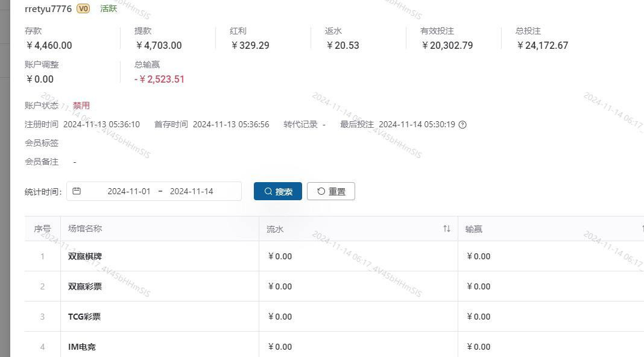Select the TCG彩票 table row

point(334,317)
